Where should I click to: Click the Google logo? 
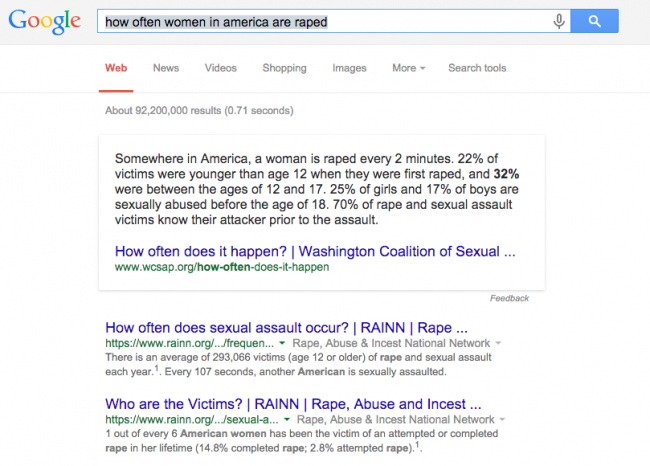click(x=45, y=22)
